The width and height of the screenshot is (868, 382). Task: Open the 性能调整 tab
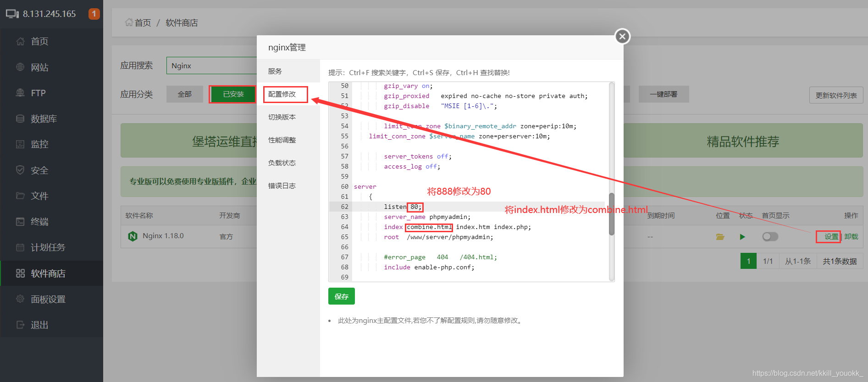coord(288,140)
